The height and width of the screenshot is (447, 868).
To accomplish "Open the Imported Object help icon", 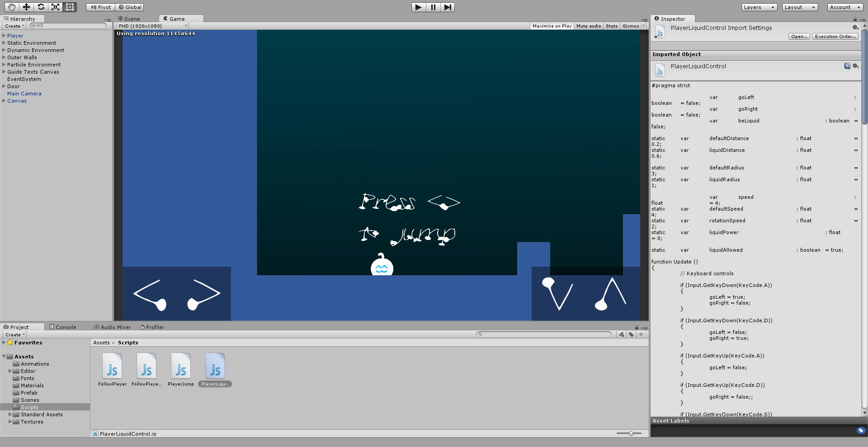I will click(847, 66).
